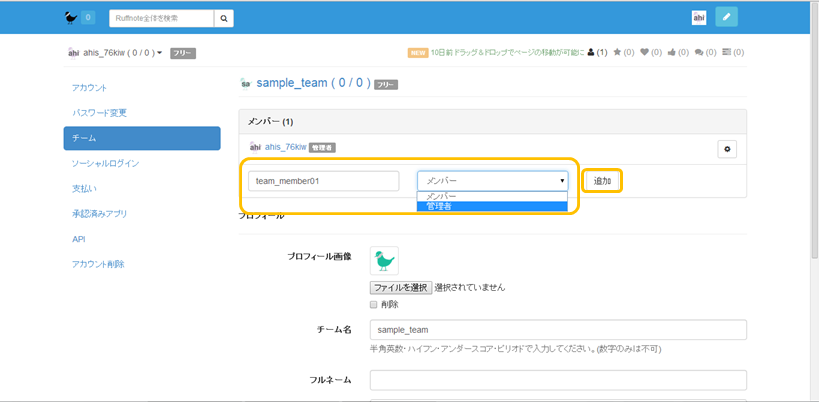Open the メンバー role dropdown

tap(492, 181)
